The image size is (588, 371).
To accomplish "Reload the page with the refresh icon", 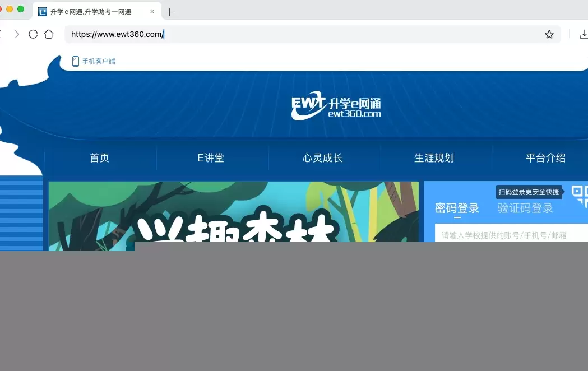I will click(33, 34).
